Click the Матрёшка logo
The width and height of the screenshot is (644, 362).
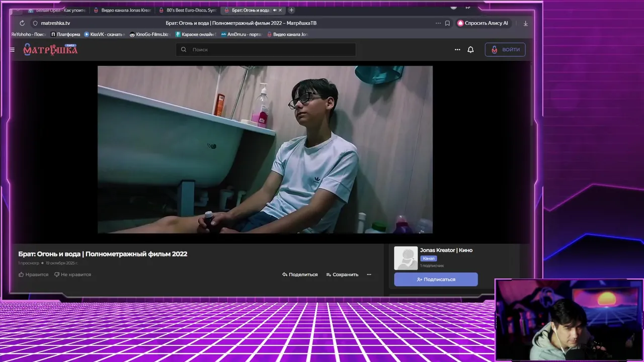click(50, 49)
